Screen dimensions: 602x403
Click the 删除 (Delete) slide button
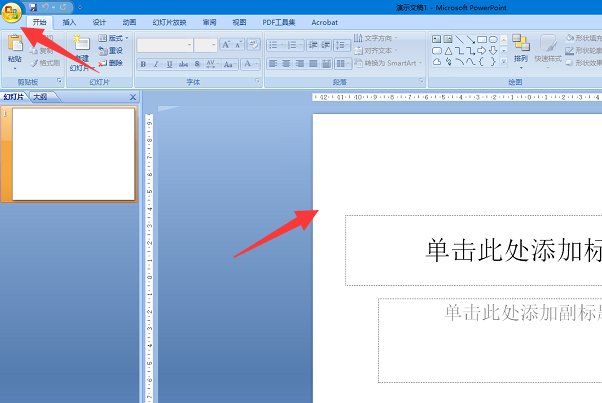[111, 63]
